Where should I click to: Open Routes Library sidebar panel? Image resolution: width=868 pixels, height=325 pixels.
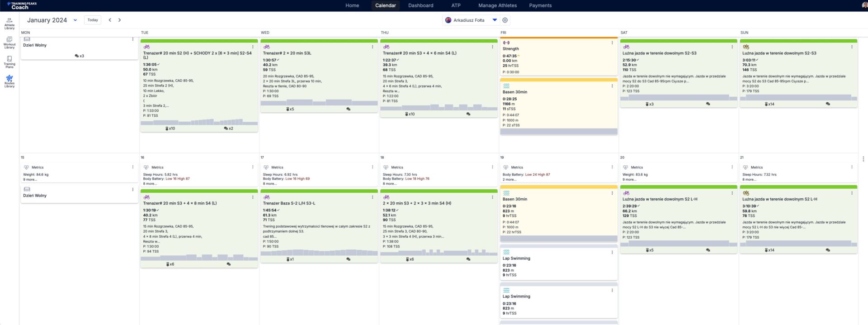(x=9, y=81)
